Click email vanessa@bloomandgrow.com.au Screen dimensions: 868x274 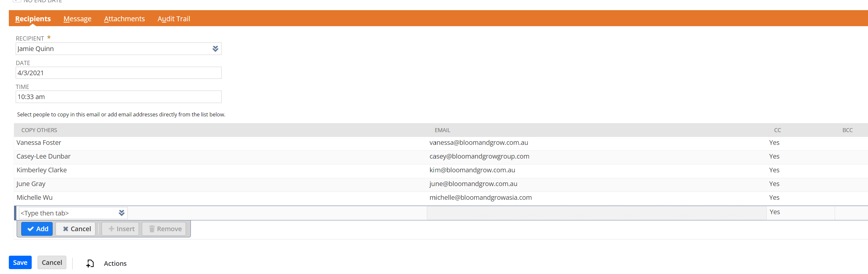click(x=478, y=143)
